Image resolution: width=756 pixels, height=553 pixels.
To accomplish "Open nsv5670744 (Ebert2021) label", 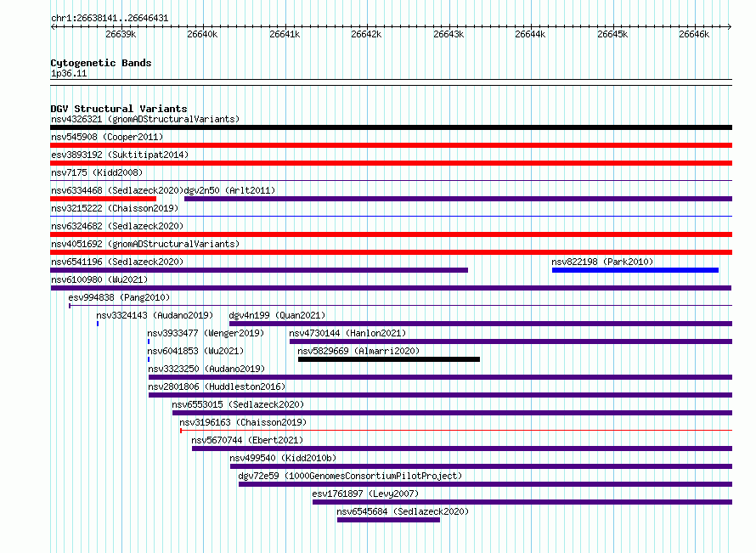I will [247, 440].
